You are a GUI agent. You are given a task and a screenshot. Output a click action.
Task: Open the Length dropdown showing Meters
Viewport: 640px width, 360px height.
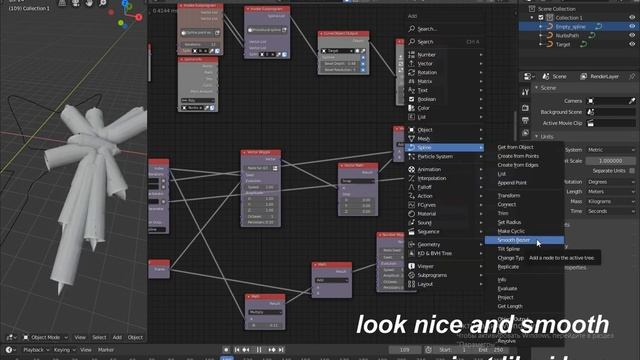(611, 191)
